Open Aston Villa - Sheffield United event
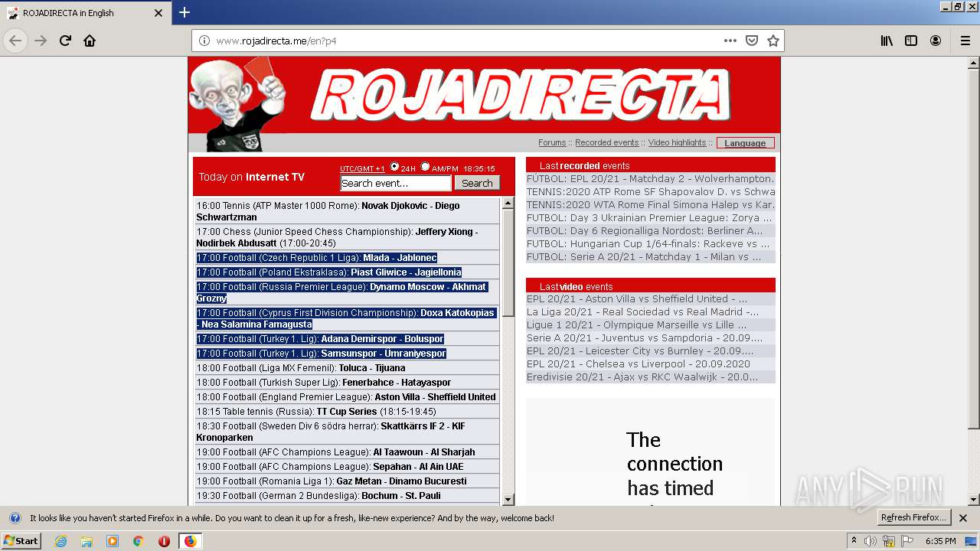980x551 pixels. click(x=347, y=397)
